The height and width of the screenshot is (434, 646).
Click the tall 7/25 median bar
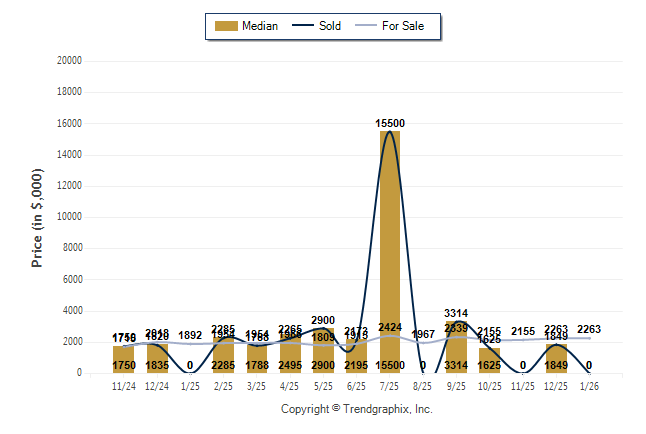click(x=389, y=250)
